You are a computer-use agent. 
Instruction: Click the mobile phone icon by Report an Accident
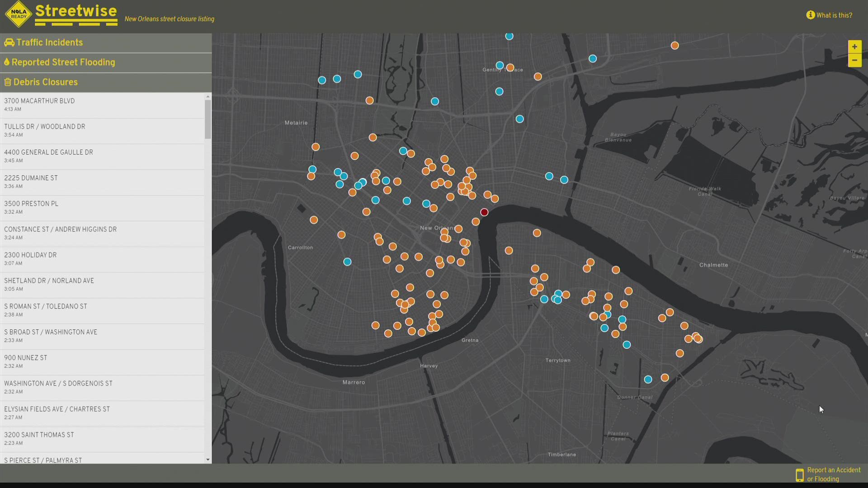(x=800, y=475)
